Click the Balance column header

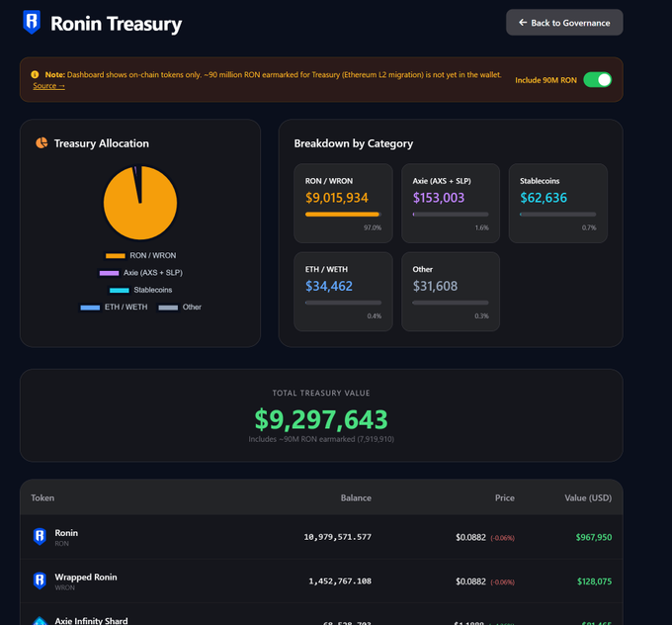coord(356,498)
